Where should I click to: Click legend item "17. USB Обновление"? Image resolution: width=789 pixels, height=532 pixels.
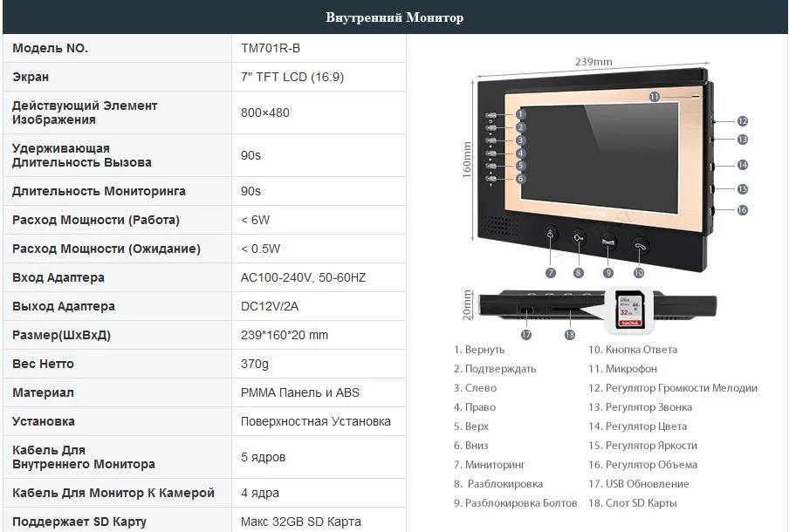(x=639, y=484)
